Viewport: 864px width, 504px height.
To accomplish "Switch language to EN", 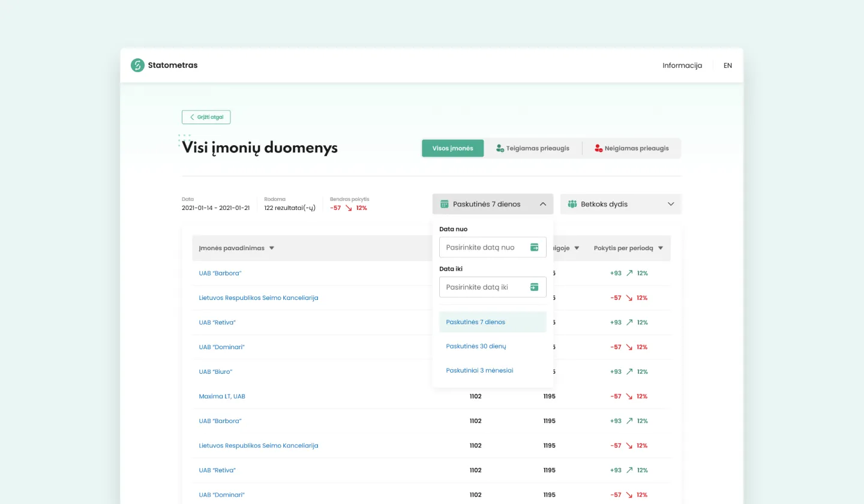I will 727,65.
